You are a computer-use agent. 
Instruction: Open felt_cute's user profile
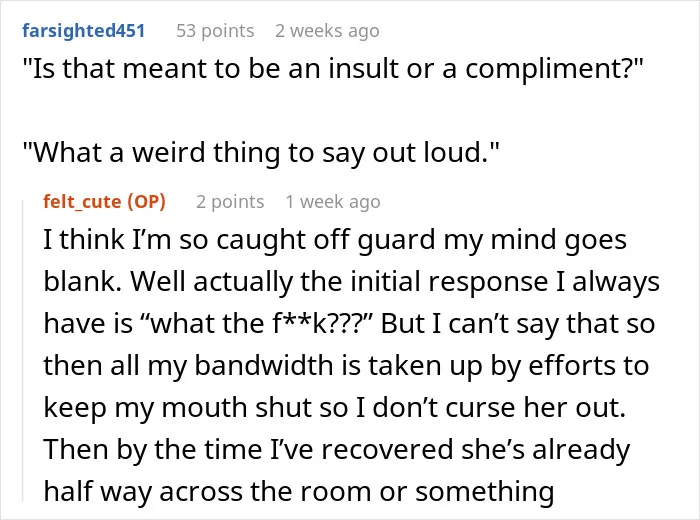pyautogui.click(x=82, y=202)
